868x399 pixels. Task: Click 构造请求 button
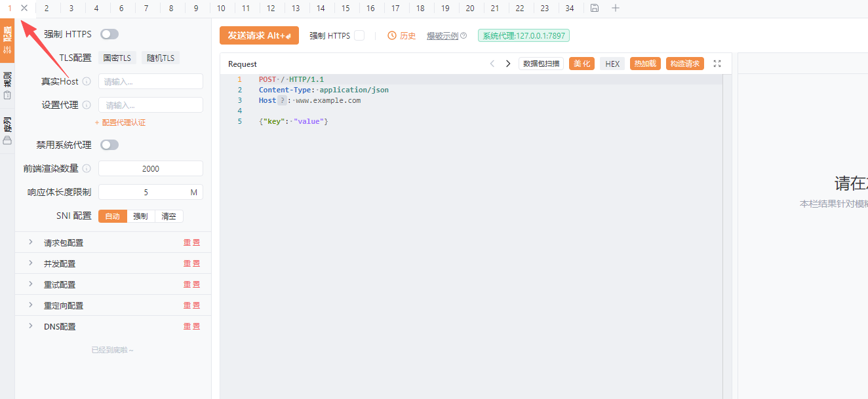685,64
